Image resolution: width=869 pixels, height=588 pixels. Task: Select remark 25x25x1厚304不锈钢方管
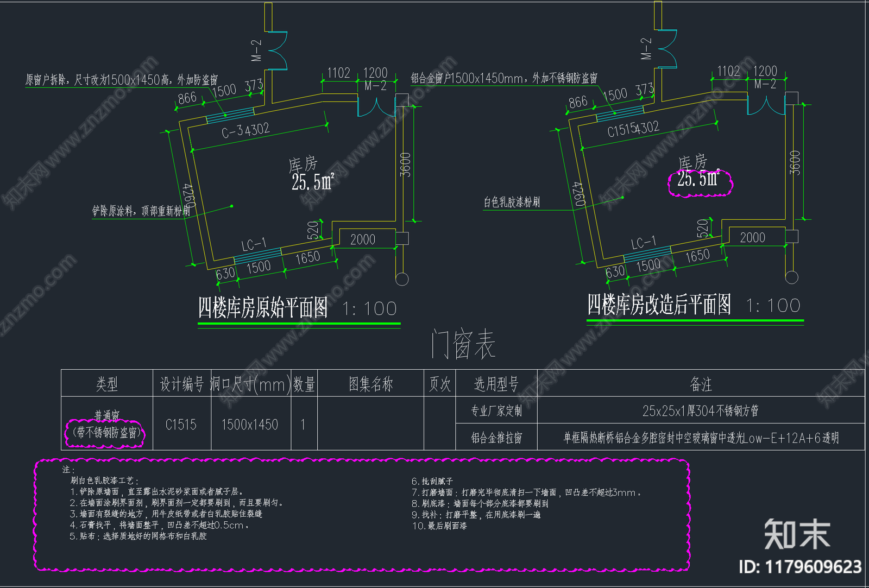tap(701, 411)
